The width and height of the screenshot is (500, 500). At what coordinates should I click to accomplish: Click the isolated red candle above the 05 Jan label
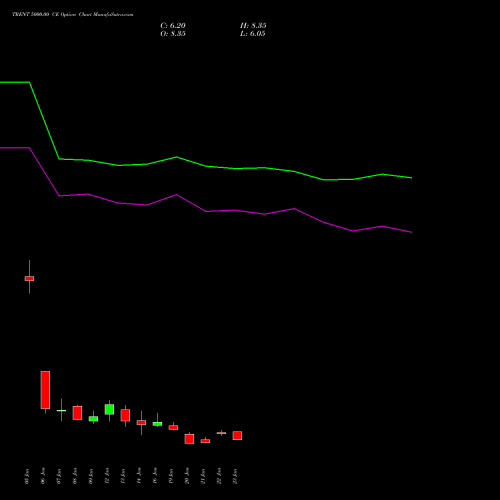point(29,278)
